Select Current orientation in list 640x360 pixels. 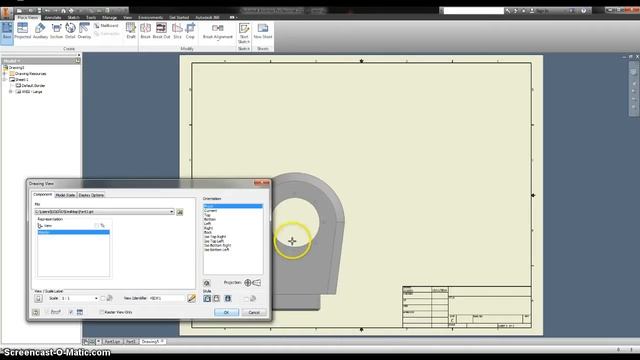pyautogui.click(x=211, y=211)
